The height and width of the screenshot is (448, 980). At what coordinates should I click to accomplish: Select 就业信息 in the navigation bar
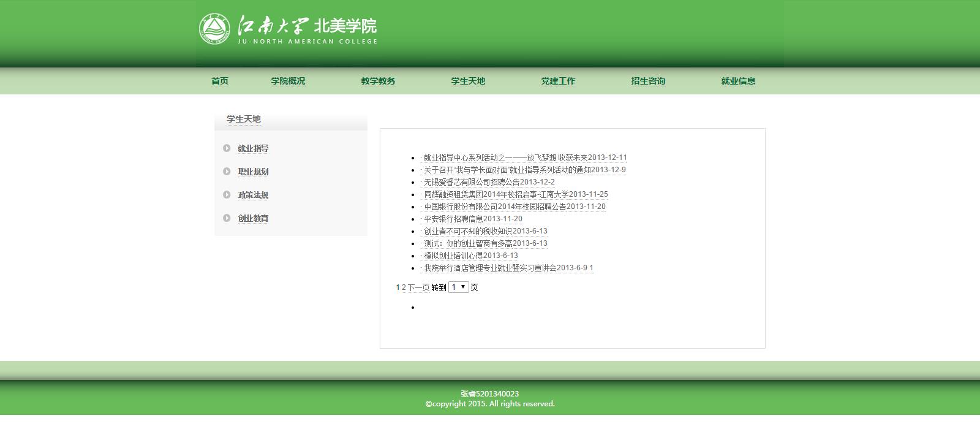pos(738,81)
